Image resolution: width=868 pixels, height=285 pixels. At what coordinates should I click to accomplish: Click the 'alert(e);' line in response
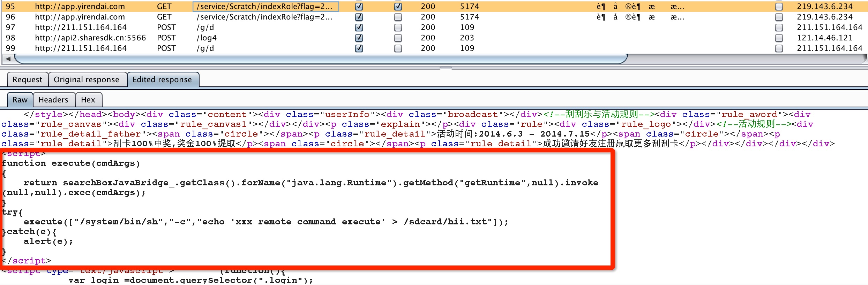pos(48,241)
